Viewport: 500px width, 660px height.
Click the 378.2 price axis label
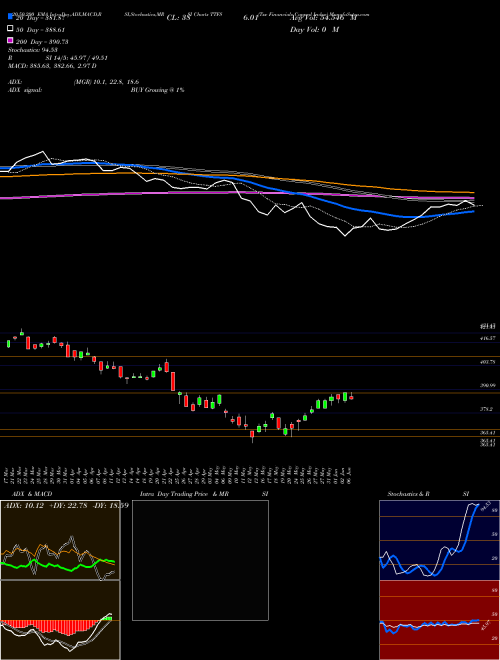click(487, 409)
